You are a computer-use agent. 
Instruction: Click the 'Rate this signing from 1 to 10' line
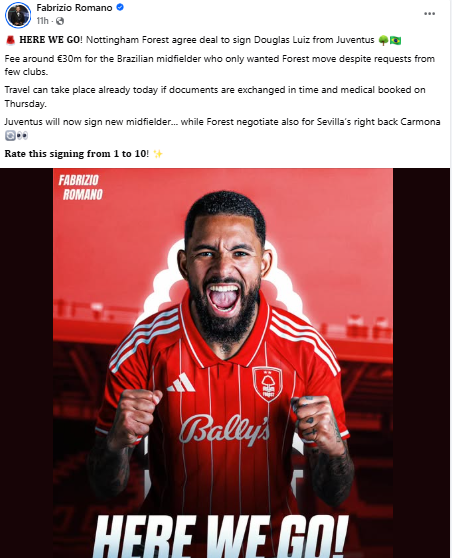pyautogui.click(x=77, y=154)
